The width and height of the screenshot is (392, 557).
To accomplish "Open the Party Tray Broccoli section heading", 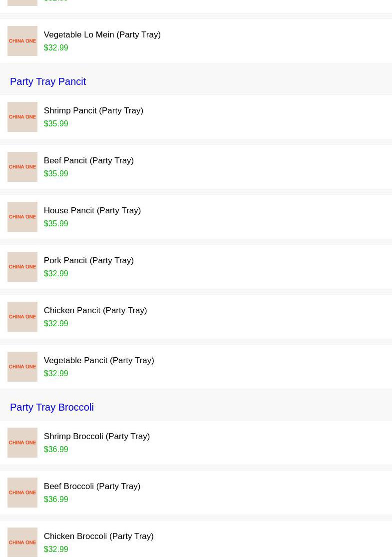I will (52, 407).
